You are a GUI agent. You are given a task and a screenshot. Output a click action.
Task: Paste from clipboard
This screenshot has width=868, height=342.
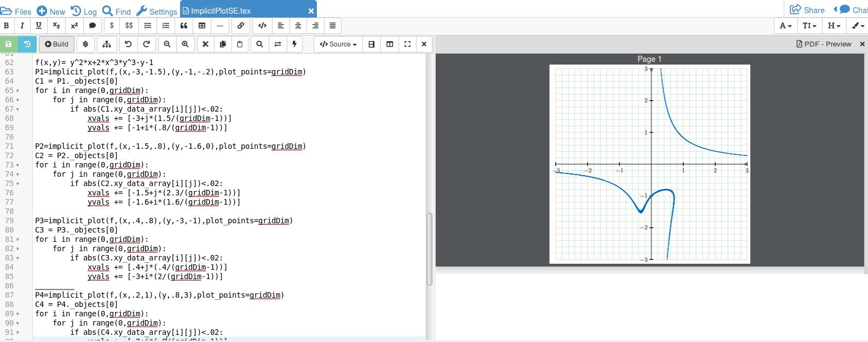click(240, 44)
